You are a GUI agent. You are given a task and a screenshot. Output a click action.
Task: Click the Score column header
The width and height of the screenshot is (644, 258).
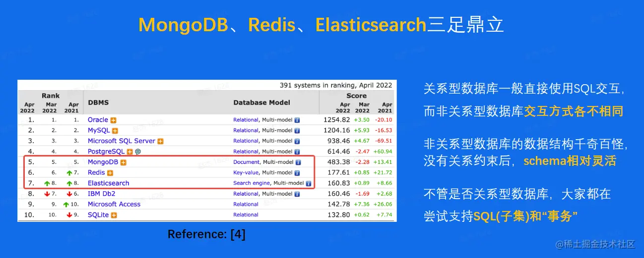(x=357, y=96)
